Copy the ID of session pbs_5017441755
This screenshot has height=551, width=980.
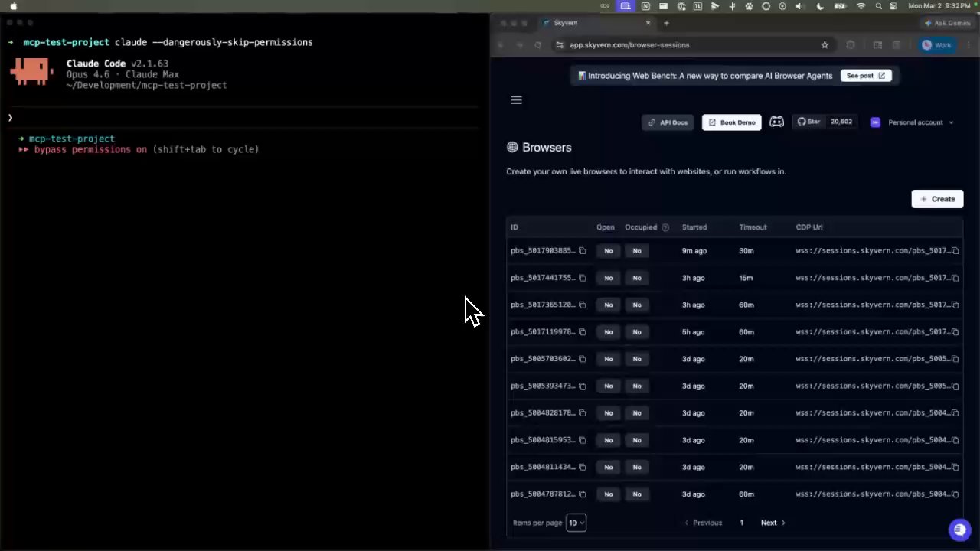click(x=582, y=278)
